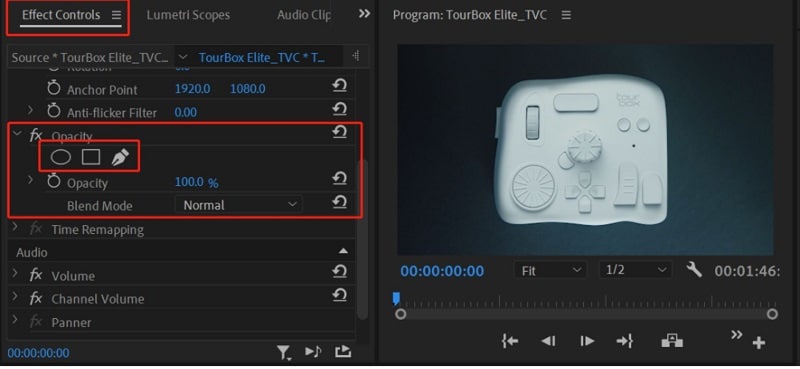This screenshot has height=369, width=800.
Task: Open Program Monitor settings wrench
Action: pyautogui.click(x=694, y=269)
